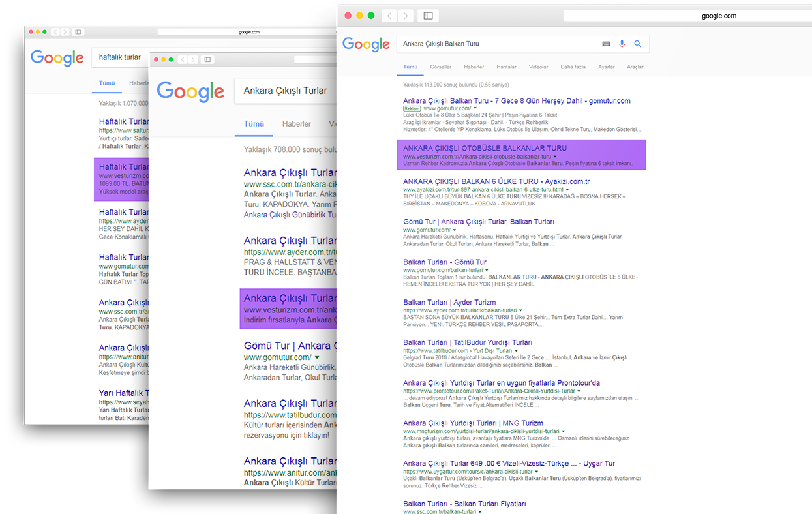This screenshot has width=812, height=514.
Task: Go forward in the Balkan Turu browser window
Action: click(406, 16)
